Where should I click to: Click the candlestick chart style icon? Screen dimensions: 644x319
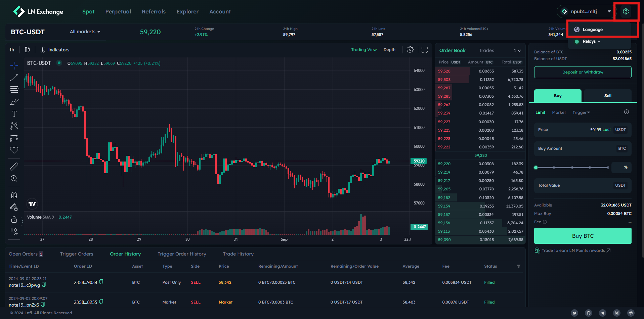27,50
